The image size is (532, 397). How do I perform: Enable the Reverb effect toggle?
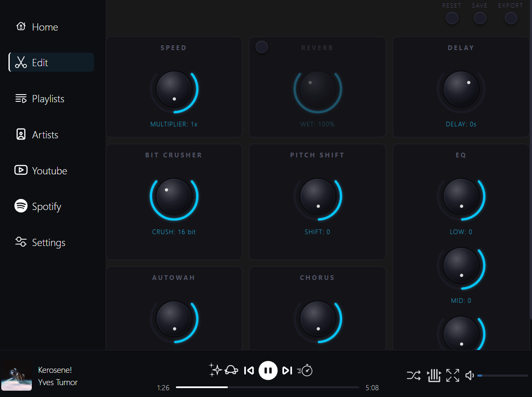[x=262, y=47]
